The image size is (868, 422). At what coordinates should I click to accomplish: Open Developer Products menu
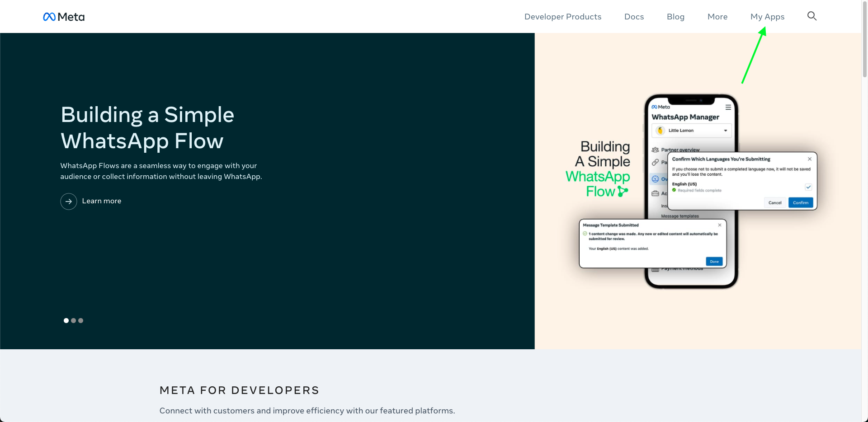pos(563,17)
